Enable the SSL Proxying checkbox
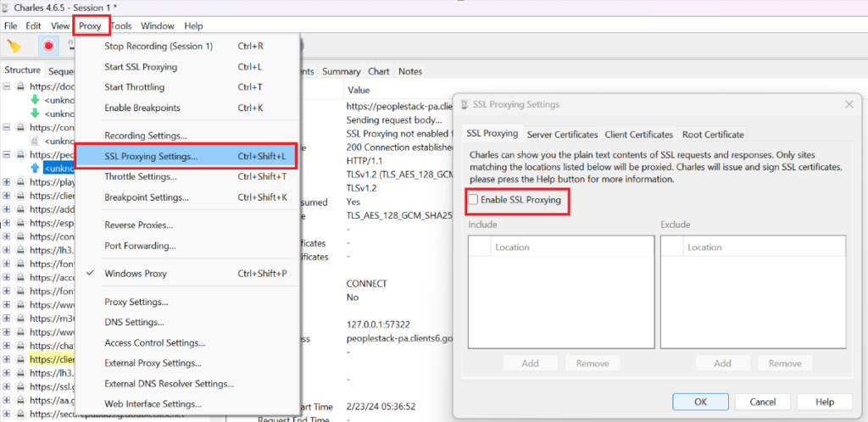Viewport: 868px width, 422px height. (x=473, y=200)
